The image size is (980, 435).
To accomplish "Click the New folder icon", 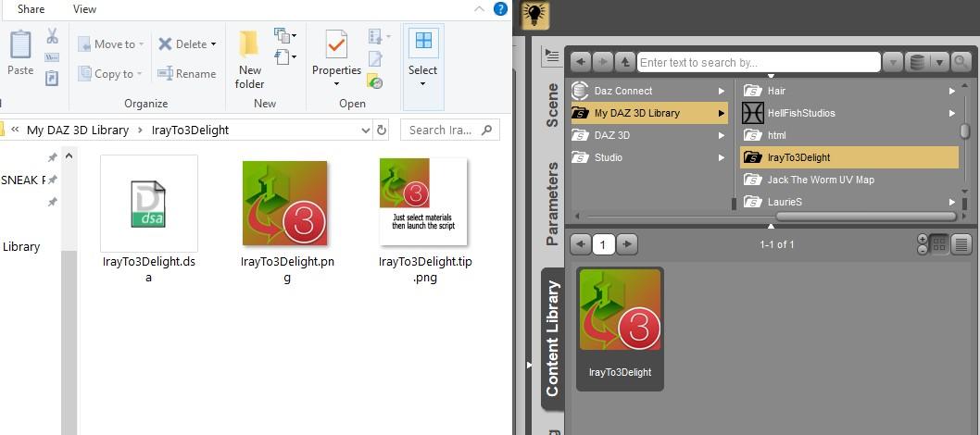I will click(x=249, y=43).
